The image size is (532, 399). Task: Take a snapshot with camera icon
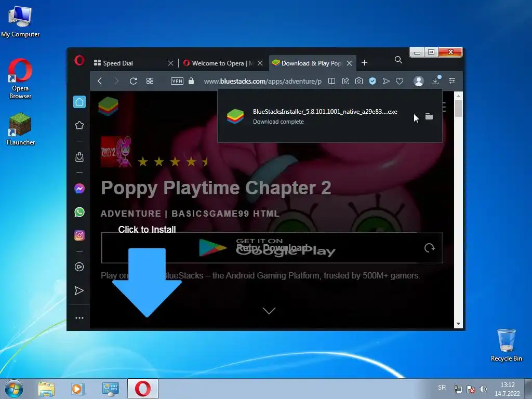click(359, 81)
